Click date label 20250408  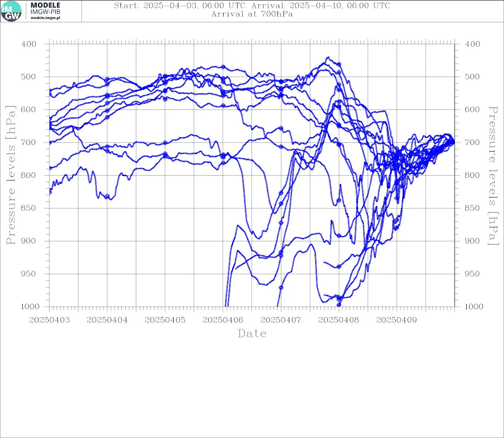coord(338,320)
